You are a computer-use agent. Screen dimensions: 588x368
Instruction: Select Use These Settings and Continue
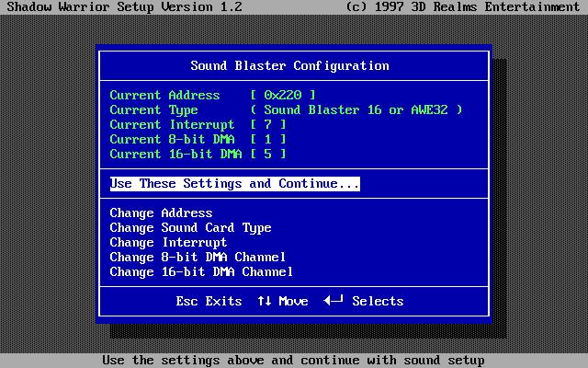235,184
